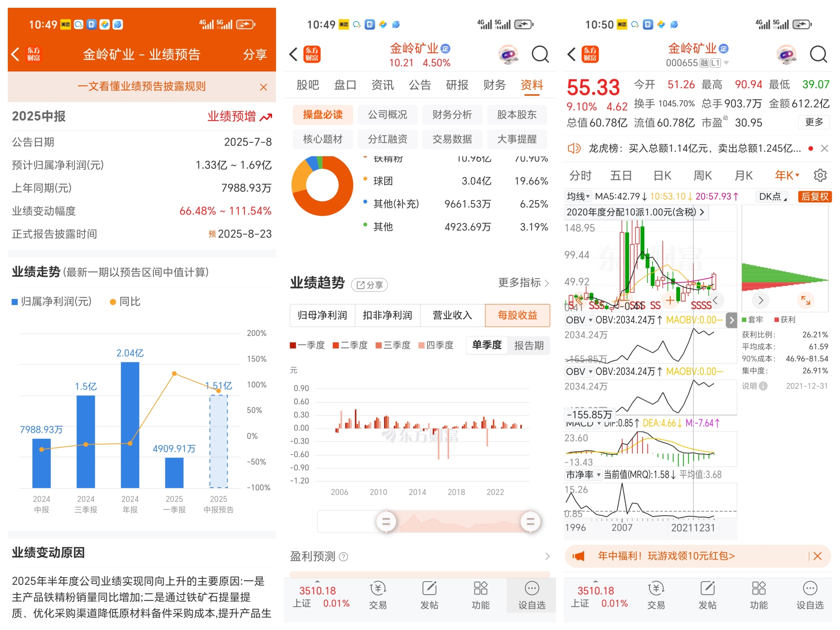This screenshot has height=630, width=840.
Task: Open 核心题材 category
Action: [322, 139]
